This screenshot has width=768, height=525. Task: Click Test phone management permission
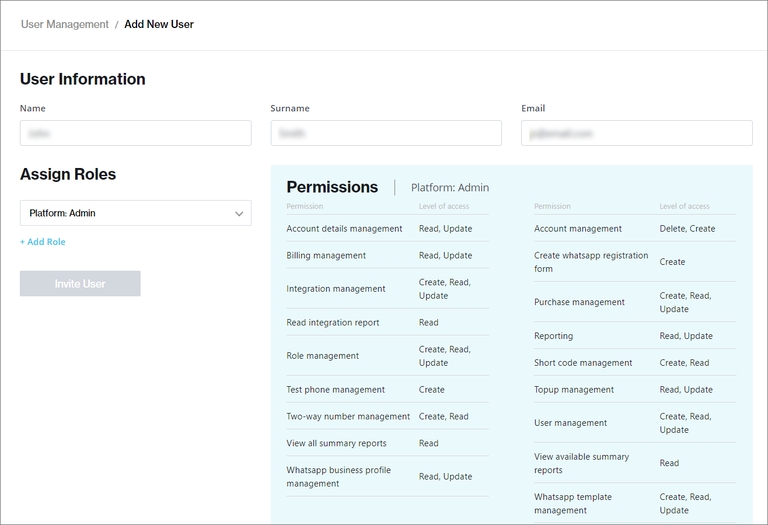tap(335, 390)
